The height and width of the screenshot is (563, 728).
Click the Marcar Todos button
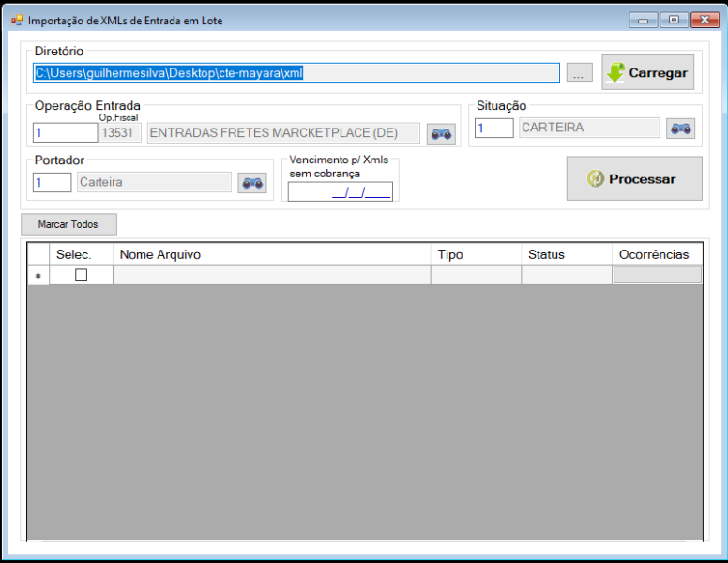click(68, 224)
